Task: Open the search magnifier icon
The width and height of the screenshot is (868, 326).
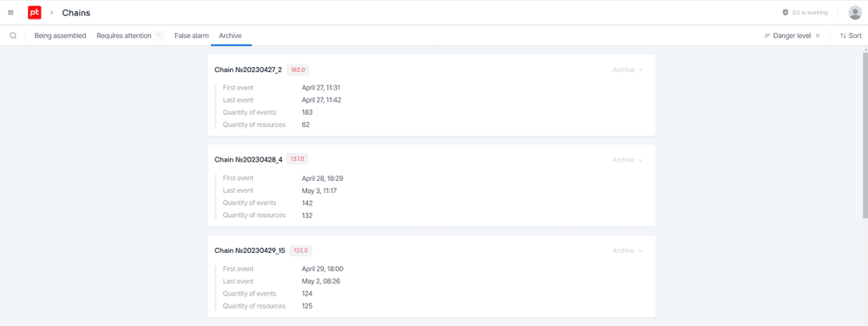Action: (13, 36)
